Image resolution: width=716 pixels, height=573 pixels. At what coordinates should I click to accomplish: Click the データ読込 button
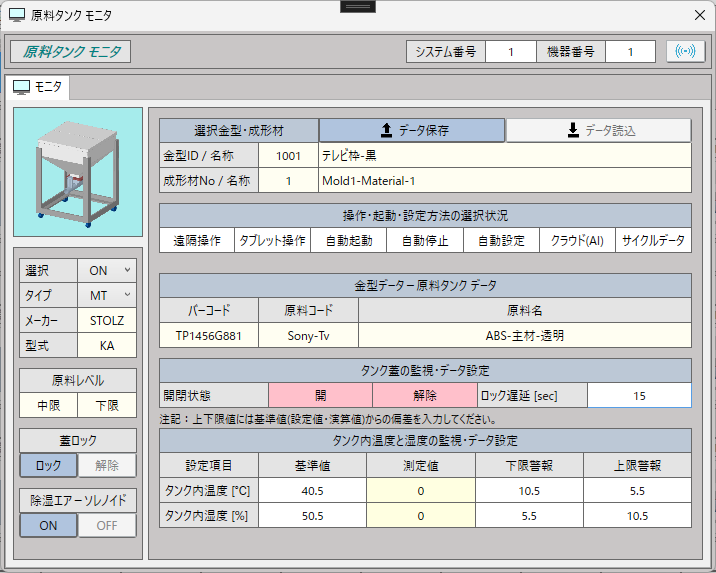tap(599, 131)
